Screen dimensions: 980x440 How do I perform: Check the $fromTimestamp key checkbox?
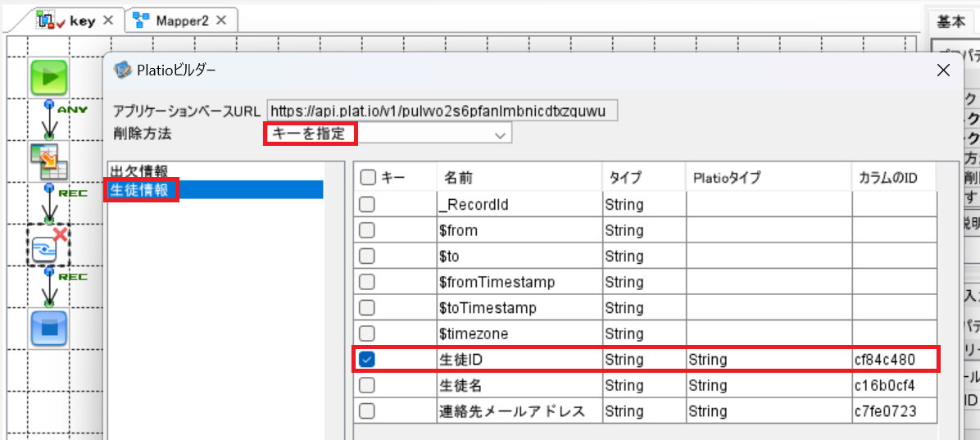pos(367,282)
